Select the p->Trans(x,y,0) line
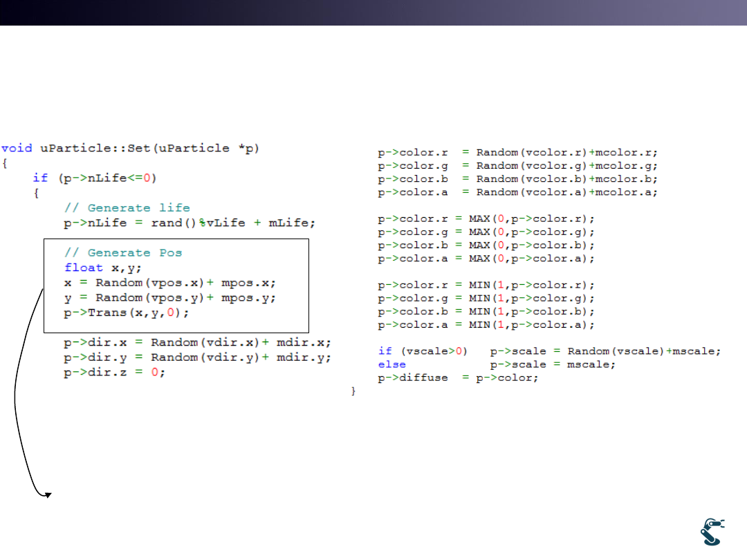This screenshot has width=747, height=560. pyautogui.click(x=127, y=312)
